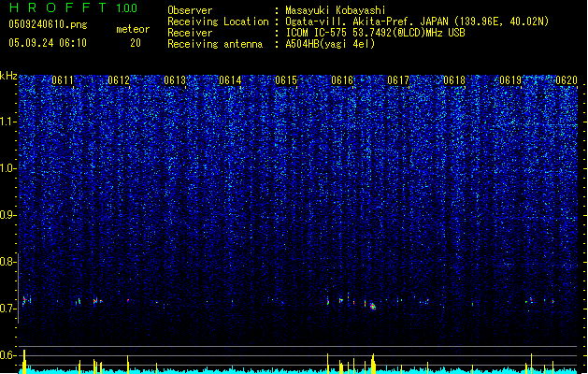Click the observer name Masayuki Kobayashi
This screenshot has width=588, height=374.
[336, 10]
